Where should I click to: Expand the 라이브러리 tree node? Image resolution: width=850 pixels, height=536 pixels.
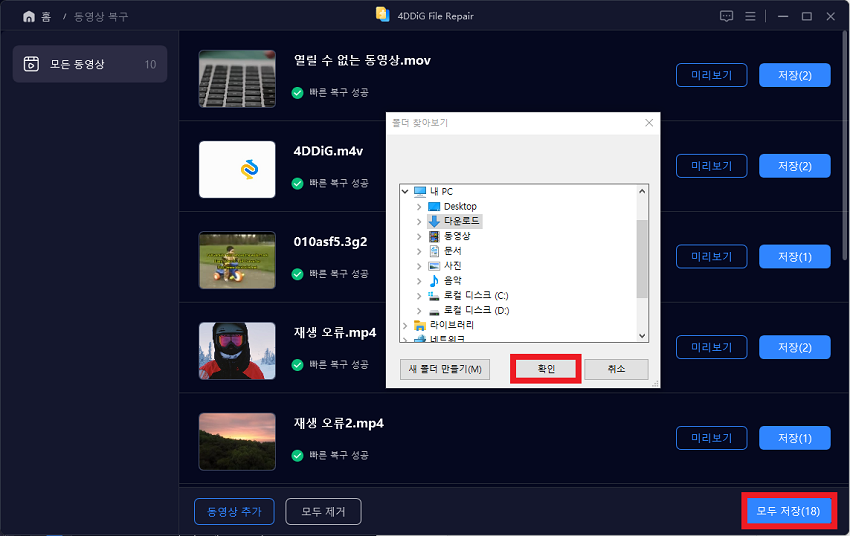coord(405,325)
